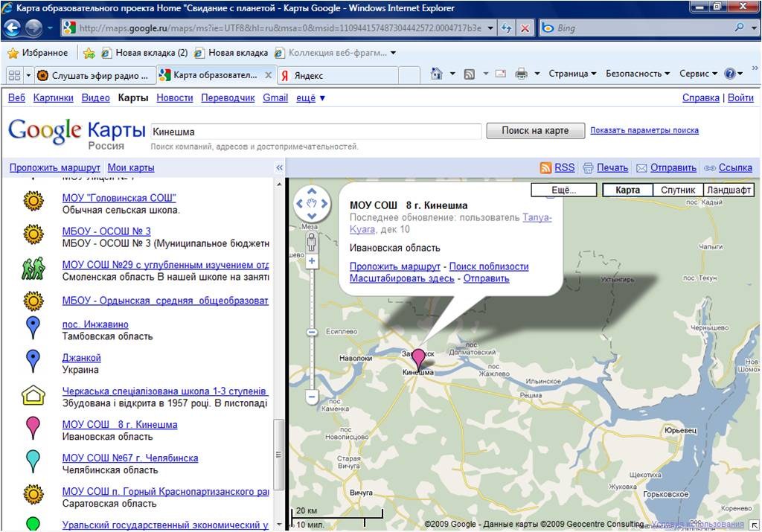Click the Bing search input box
762x532 pixels.
point(642,28)
